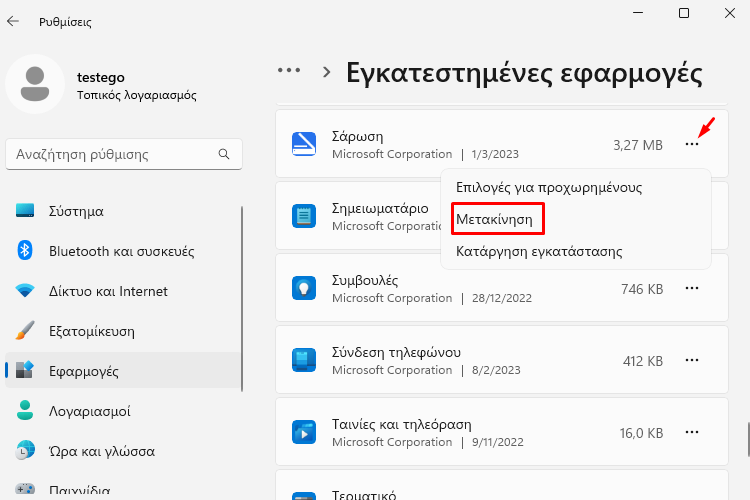Go back with the arrow beside Ρυθμίσεις

[x=13, y=21]
